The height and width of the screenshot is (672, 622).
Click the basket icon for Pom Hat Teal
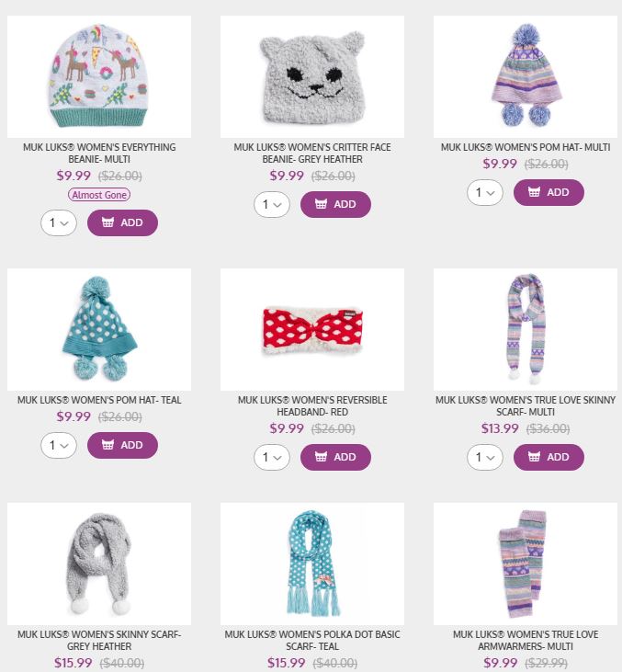107,445
